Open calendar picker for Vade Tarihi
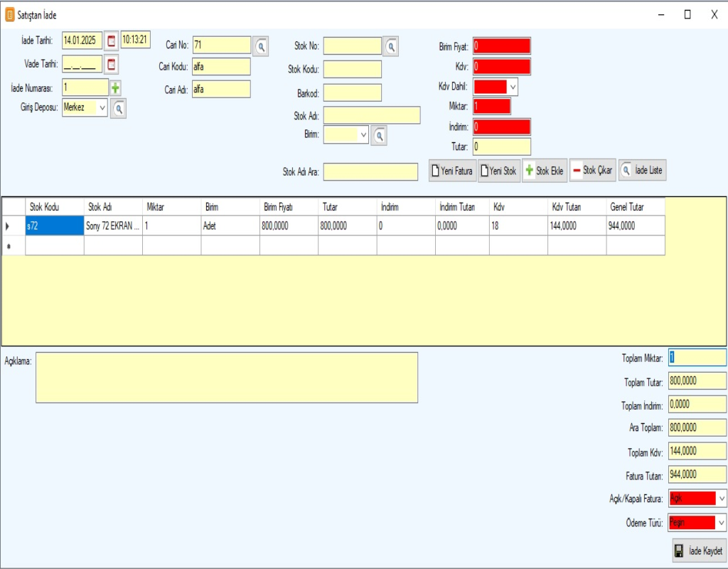728x569 pixels. [112, 65]
